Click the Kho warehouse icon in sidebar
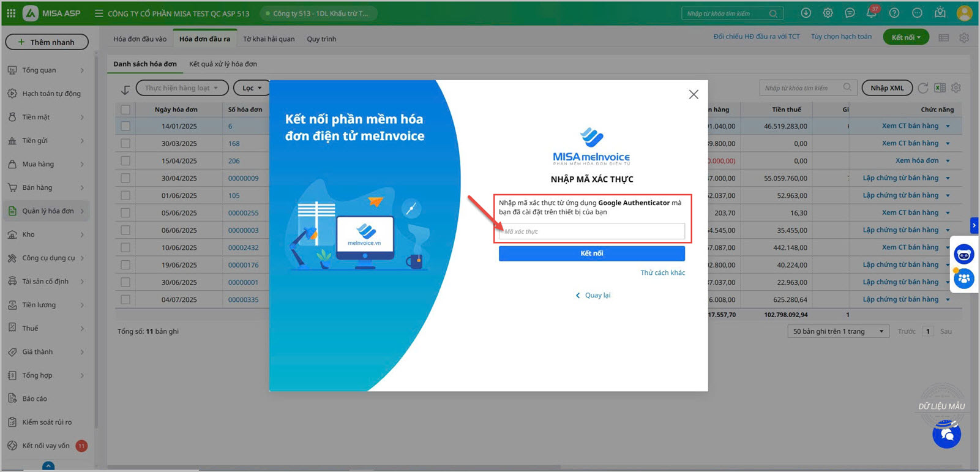 click(12, 234)
